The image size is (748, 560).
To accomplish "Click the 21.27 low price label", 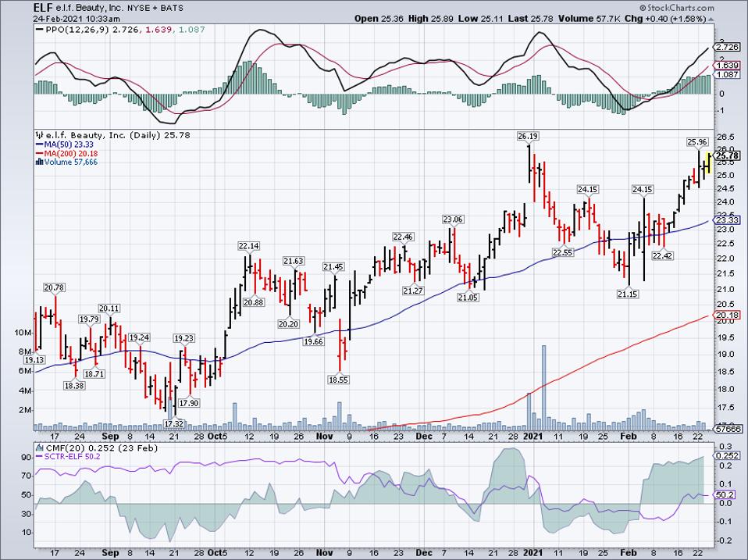I will (413, 291).
